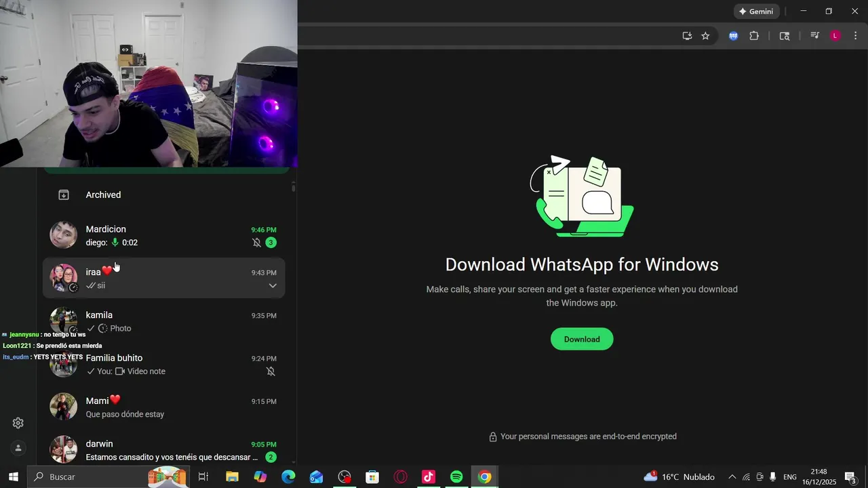
Task: Click Mardicion's profile picture
Action: coord(64,235)
